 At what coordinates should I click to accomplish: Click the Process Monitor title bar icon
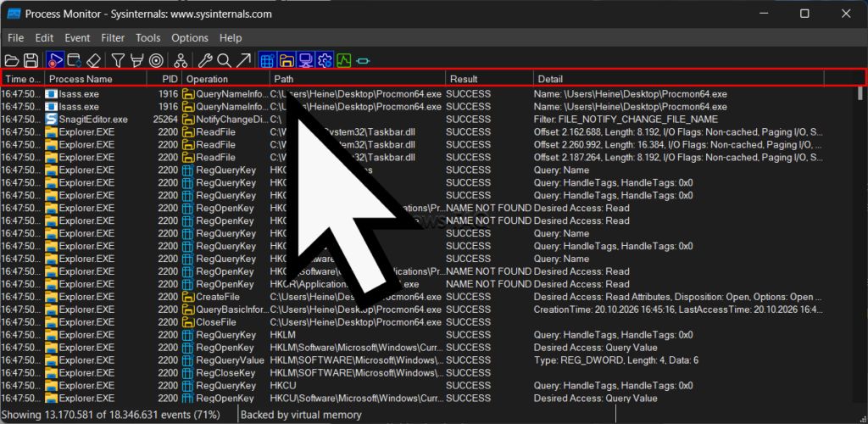[14, 14]
